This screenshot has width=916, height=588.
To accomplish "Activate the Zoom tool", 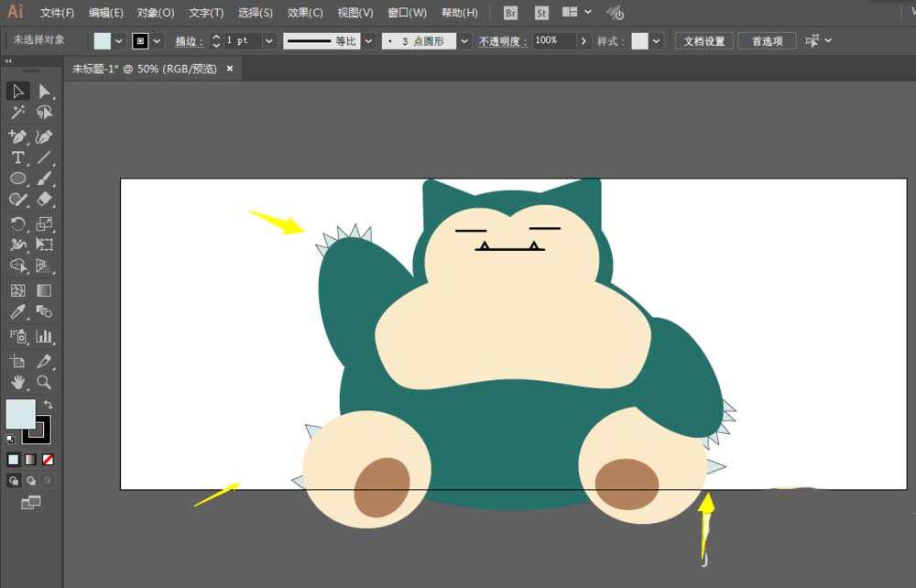I will (x=44, y=383).
